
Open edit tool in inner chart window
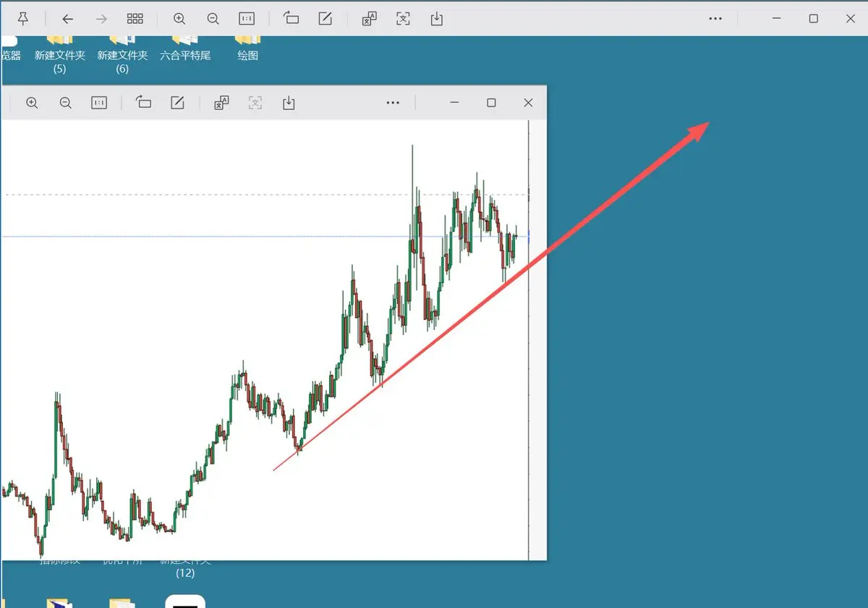pos(177,103)
